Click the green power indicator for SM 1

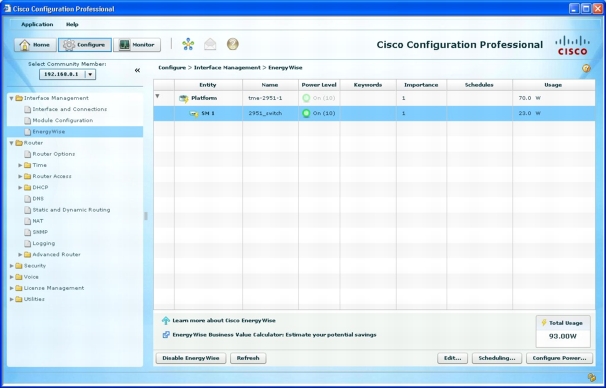tap(306, 113)
